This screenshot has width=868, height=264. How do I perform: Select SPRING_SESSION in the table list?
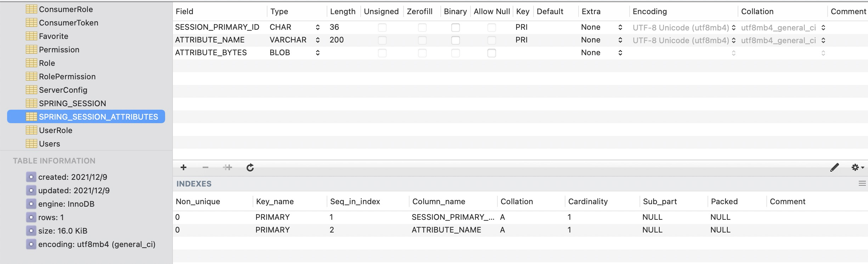(x=72, y=103)
